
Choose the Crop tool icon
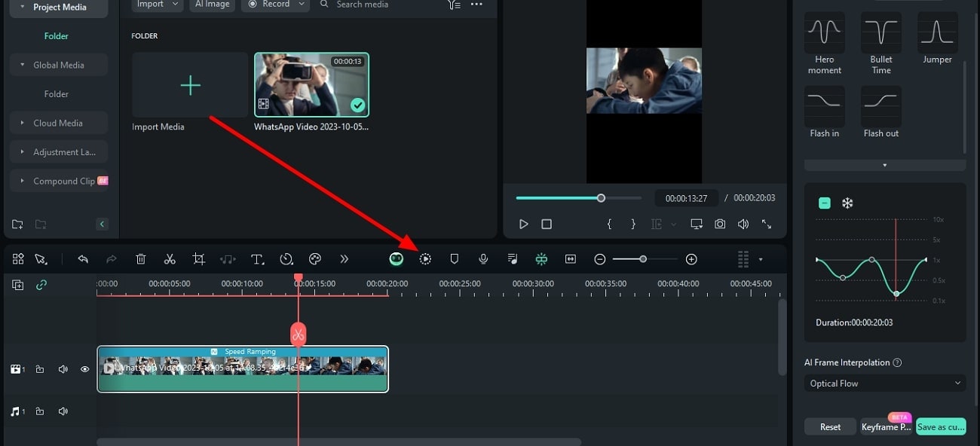point(198,259)
